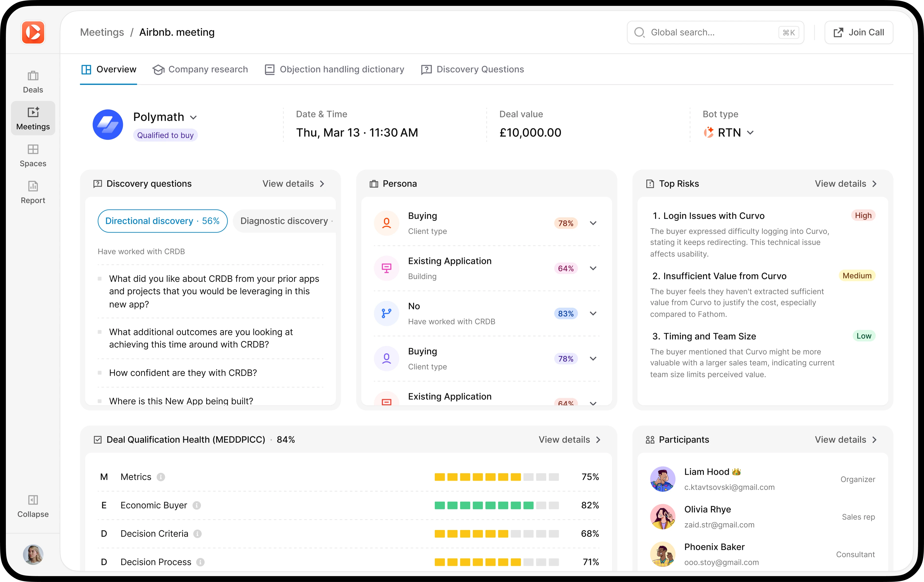Focus the Global search field
The width and height of the screenshot is (924, 582).
click(x=715, y=32)
